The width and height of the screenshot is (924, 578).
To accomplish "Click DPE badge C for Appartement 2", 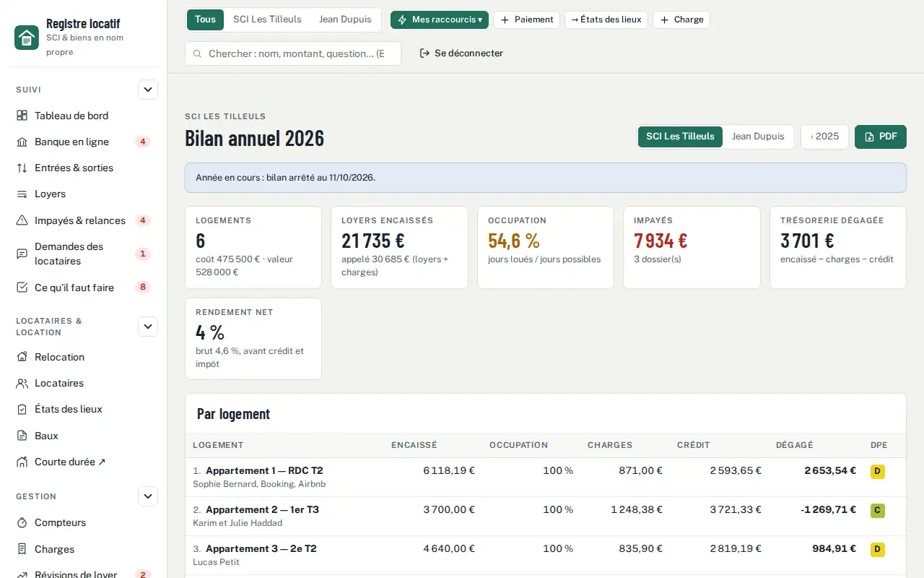I will click(878, 511).
